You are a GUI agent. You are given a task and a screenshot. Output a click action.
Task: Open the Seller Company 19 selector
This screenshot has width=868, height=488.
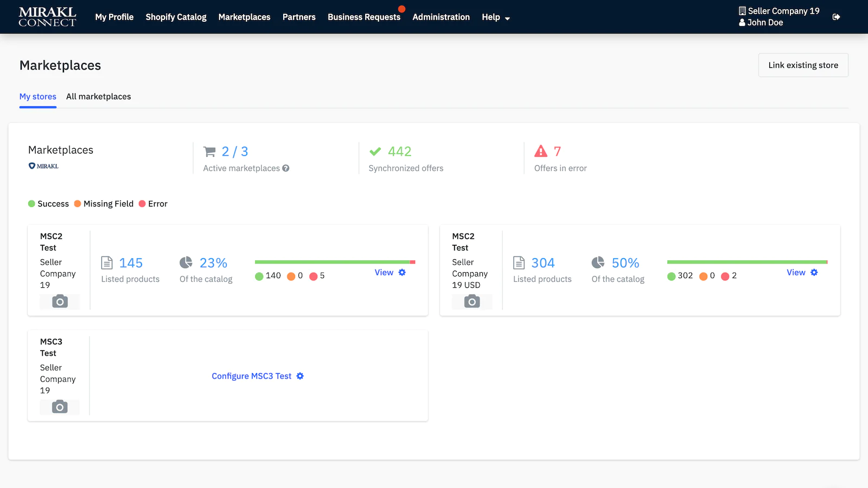coord(779,10)
